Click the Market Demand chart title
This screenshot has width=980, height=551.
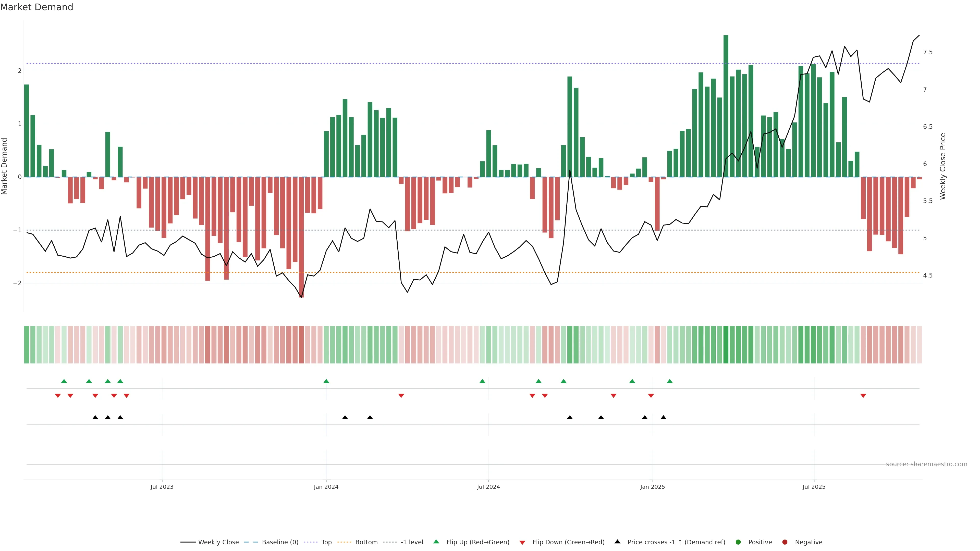coord(36,7)
